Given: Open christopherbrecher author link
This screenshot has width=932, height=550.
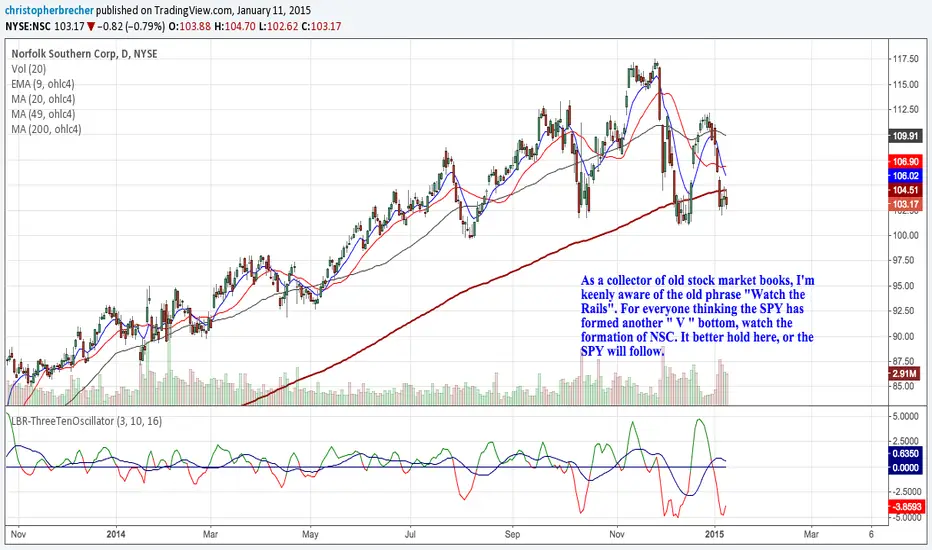Looking at the screenshot, I should pos(49,10).
